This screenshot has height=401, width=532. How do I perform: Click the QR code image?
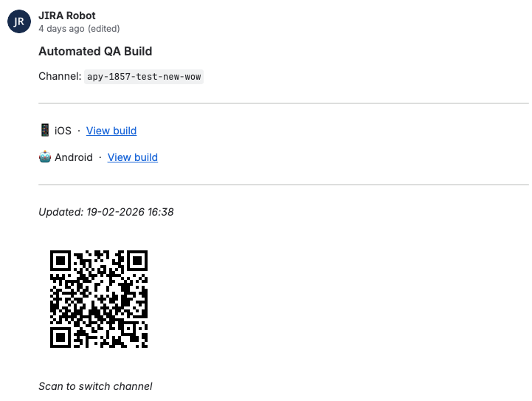(x=99, y=299)
